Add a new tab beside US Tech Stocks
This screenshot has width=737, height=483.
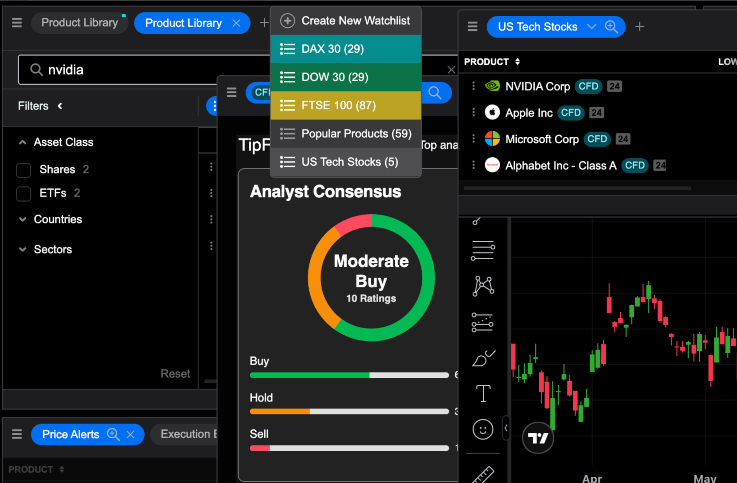point(639,26)
